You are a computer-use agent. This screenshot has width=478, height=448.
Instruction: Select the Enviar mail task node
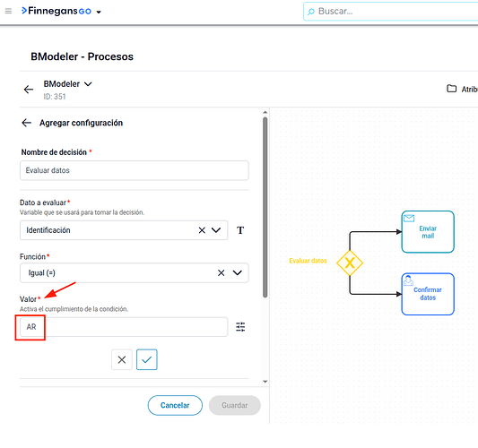(x=428, y=232)
